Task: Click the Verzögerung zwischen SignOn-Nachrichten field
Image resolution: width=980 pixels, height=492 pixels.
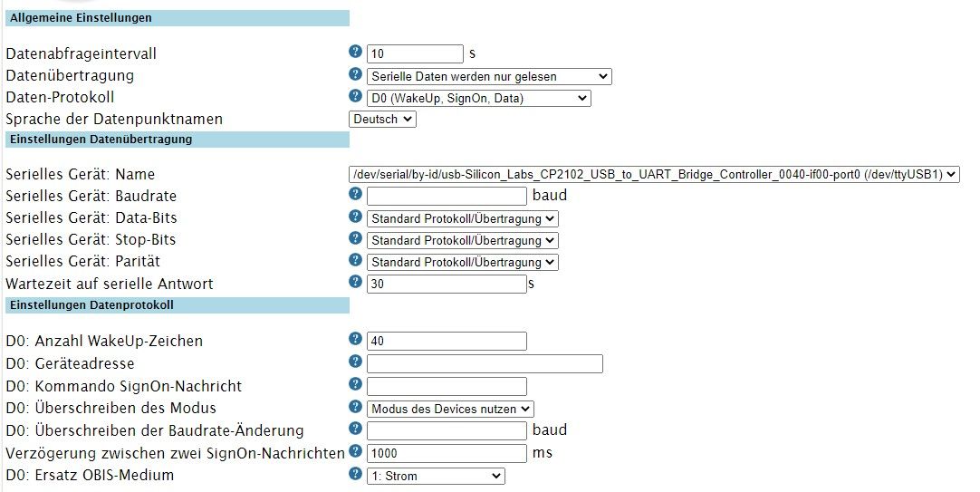Action: [x=447, y=453]
